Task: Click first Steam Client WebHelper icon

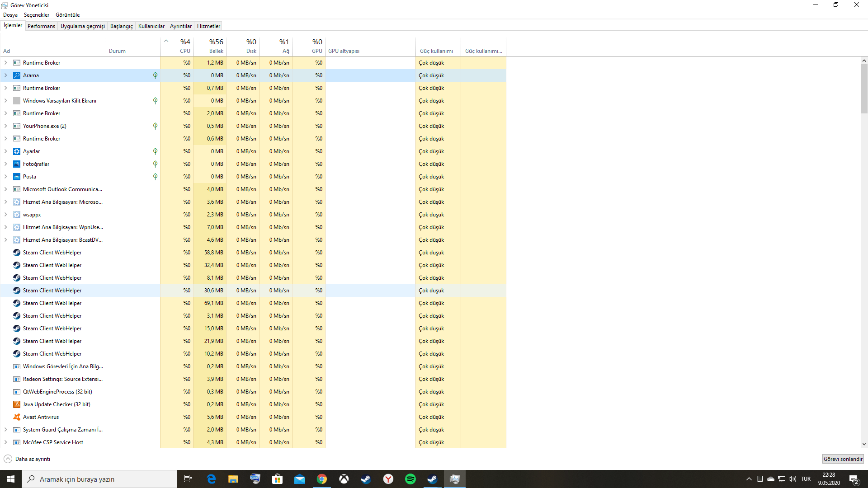Action: [x=17, y=253]
